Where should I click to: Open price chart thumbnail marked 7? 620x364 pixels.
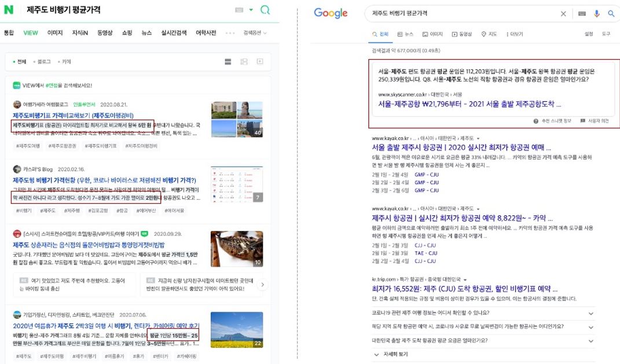coord(237,185)
